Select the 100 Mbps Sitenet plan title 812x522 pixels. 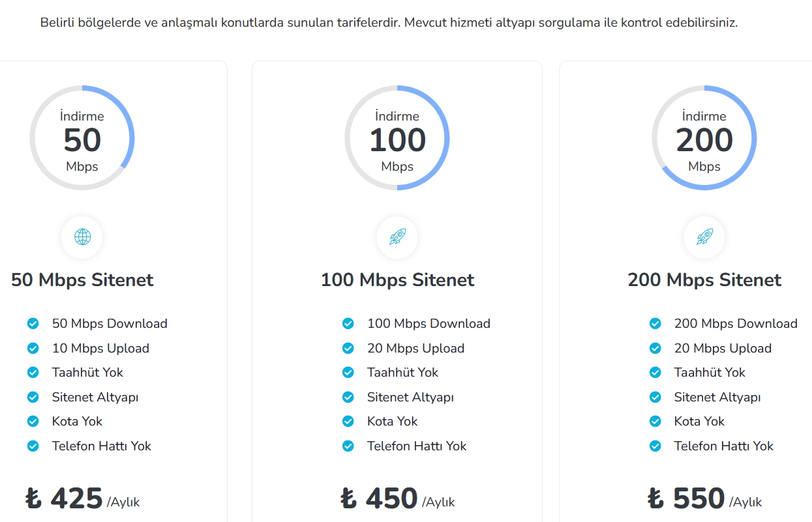[x=397, y=280]
